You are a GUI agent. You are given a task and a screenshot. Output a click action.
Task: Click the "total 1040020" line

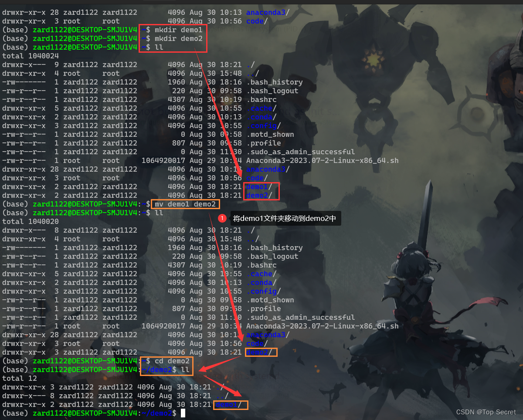[x=31, y=221]
